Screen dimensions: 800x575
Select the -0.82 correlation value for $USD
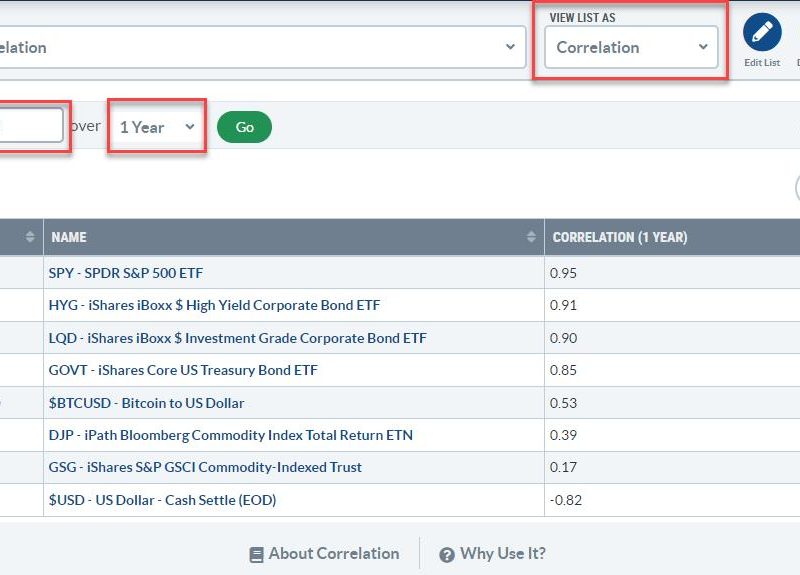coord(566,500)
